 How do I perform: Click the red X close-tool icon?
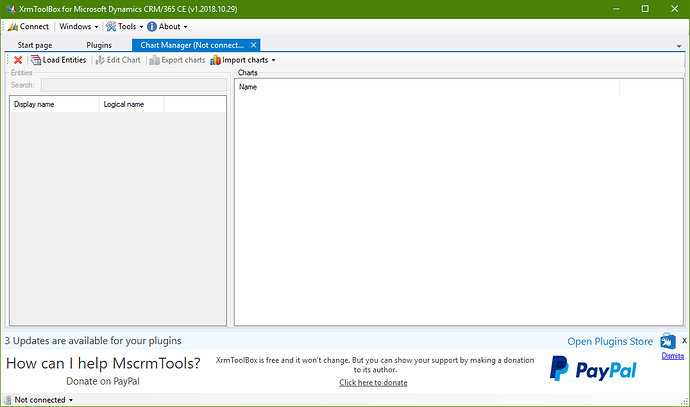(x=18, y=60)
